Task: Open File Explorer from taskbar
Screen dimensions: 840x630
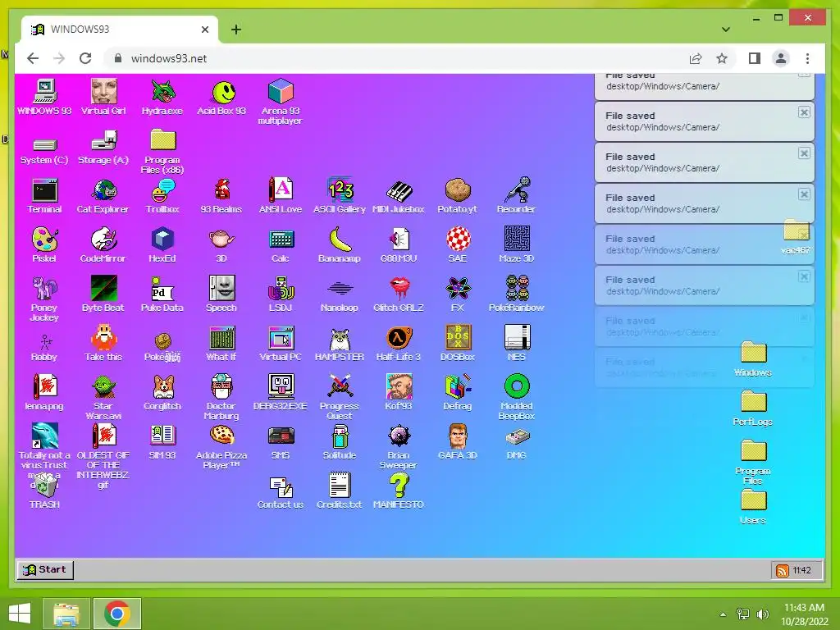Action: [x=66, y=614]
